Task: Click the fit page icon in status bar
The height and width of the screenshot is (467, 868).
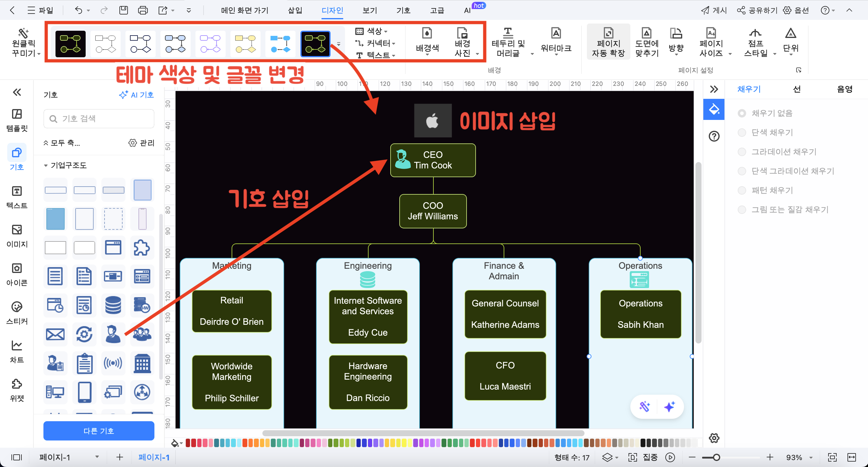Action: [x=832, y=457]
